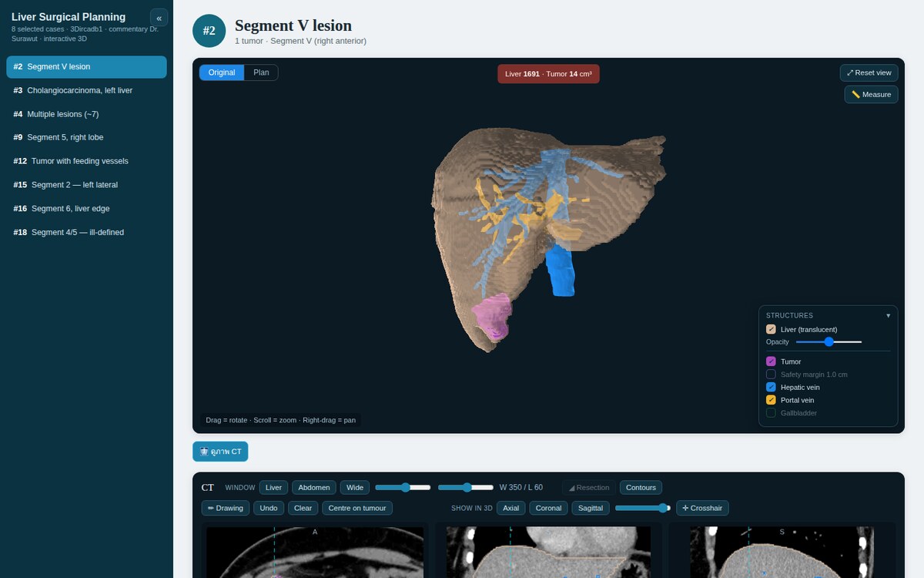Enable the Safety margin 1.0 cm checkbox
This screenshot has height=578, width=924.
pos(771,375)
